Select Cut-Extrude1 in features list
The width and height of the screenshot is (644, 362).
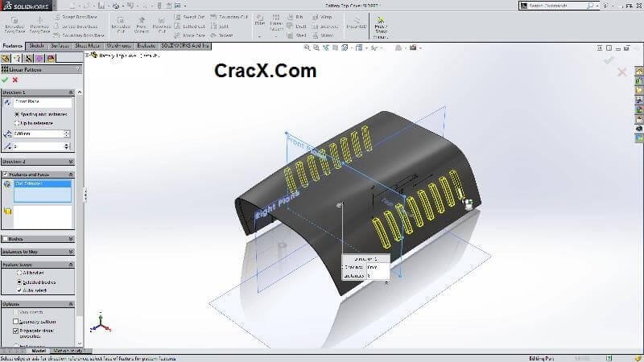[x=43, y=184]
